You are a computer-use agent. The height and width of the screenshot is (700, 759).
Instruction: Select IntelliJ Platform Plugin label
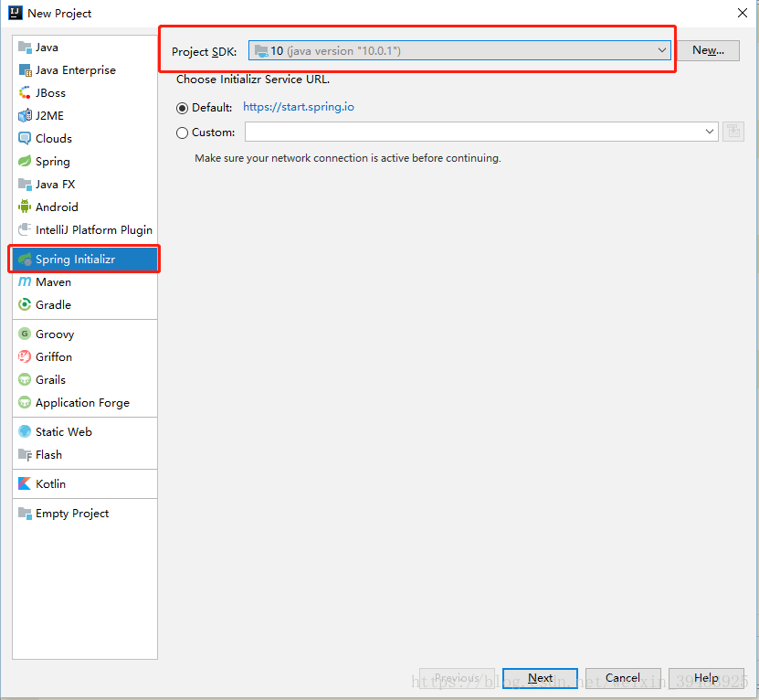94,230
